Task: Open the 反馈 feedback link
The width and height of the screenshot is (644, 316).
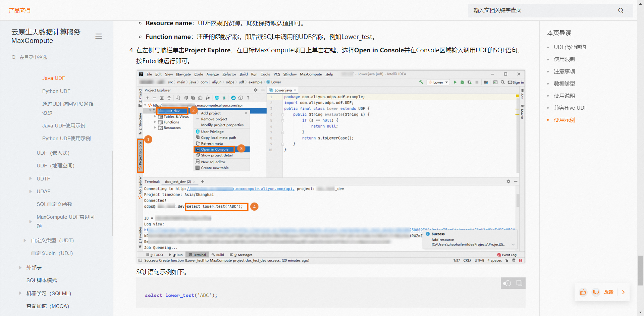Action: 609,292
